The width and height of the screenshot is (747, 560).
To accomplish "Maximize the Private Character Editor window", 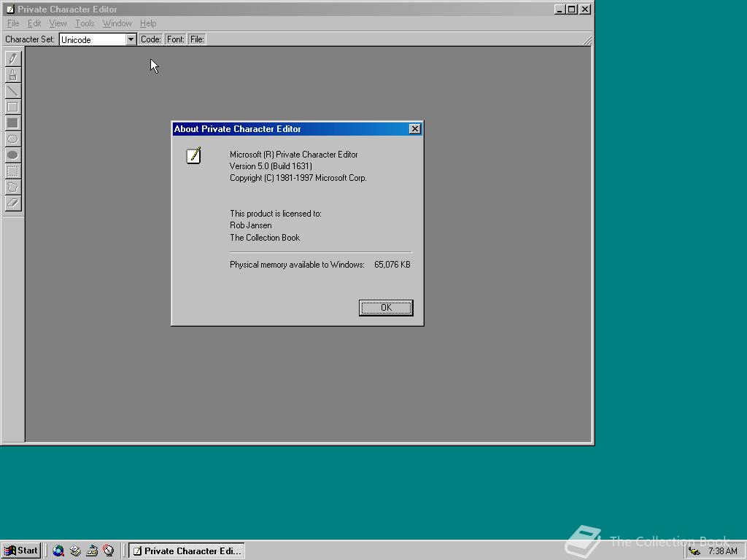I will click(572, 9).
